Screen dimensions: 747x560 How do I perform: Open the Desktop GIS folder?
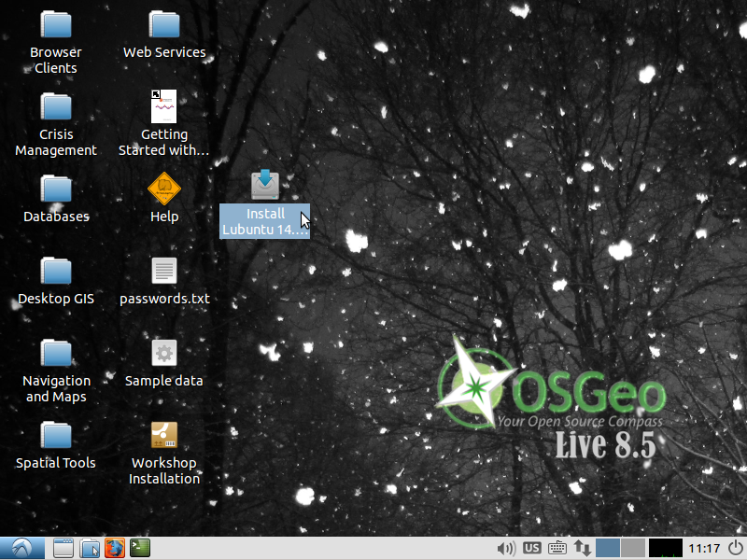(x=56, y=272)
